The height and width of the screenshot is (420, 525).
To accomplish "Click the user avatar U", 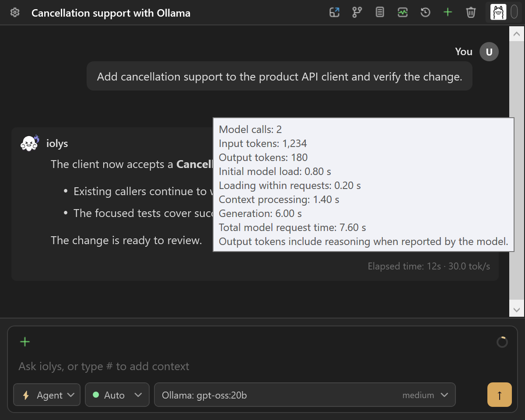I will click(489, 52).
